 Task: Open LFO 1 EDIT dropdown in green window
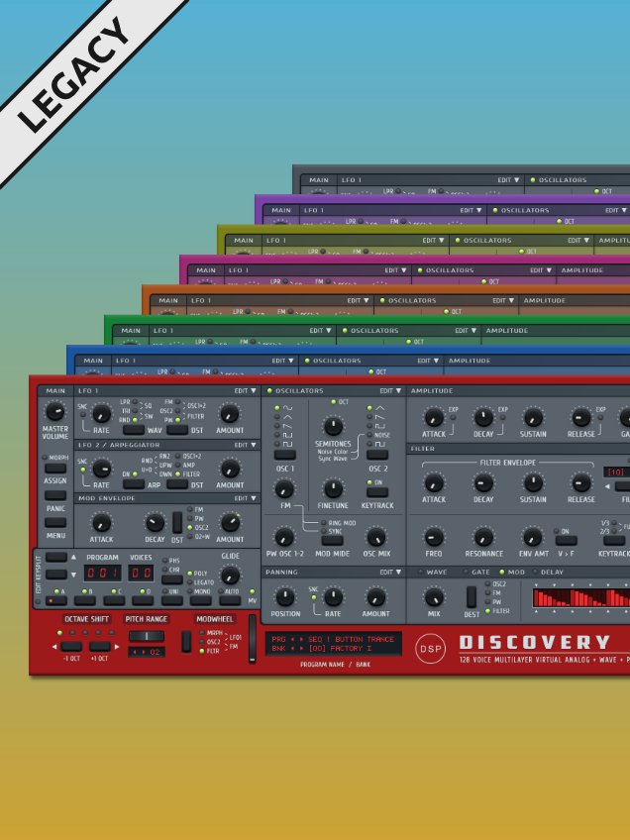coord(320,331)
